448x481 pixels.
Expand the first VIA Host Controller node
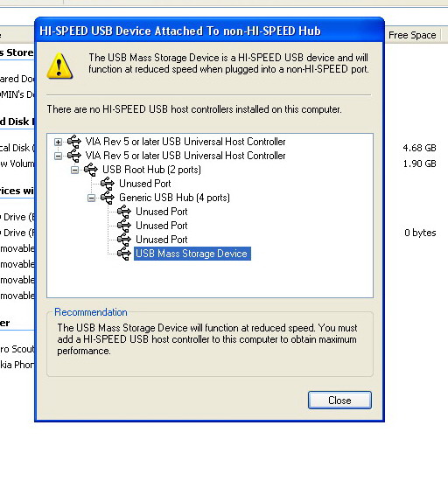click(x=58, y=142)
